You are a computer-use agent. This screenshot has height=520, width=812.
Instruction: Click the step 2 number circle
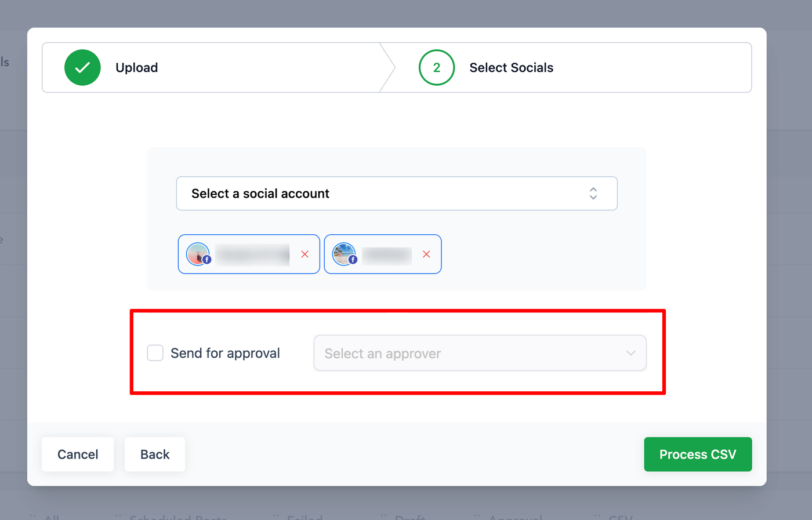coord(436,67)
